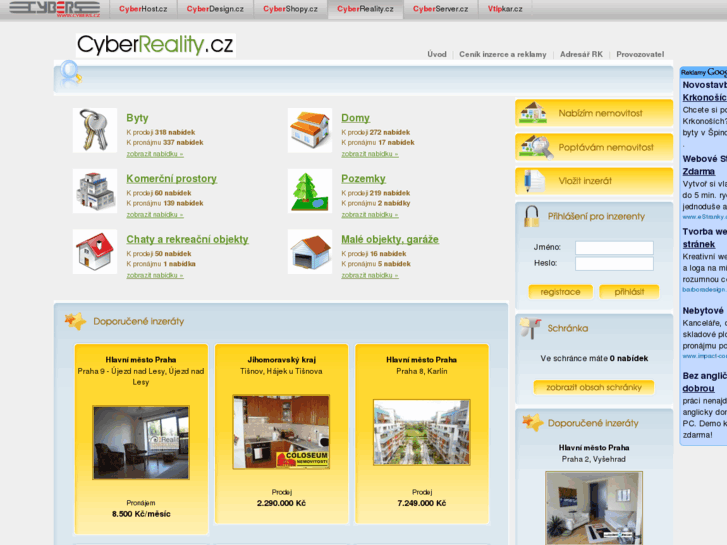727x545 pixels.
Task: Open the Provozovatel menu item
Action: (640, 54)
